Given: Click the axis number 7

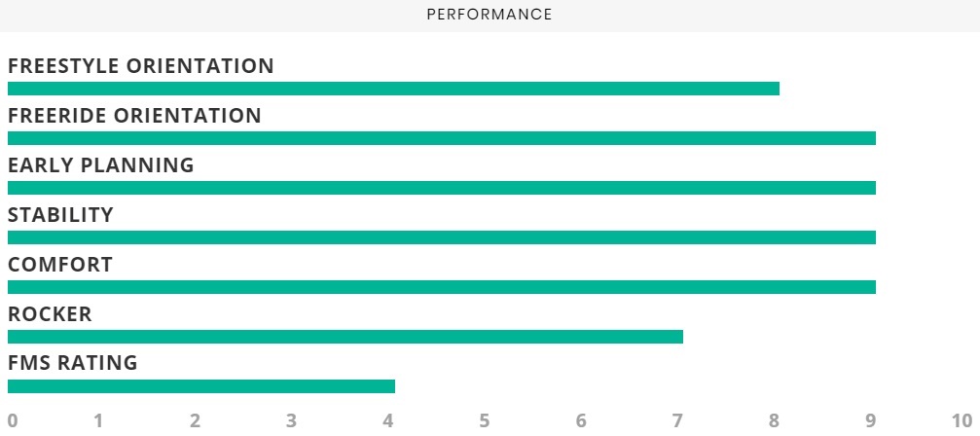Looking at the screenshot, I should (678, 420).
